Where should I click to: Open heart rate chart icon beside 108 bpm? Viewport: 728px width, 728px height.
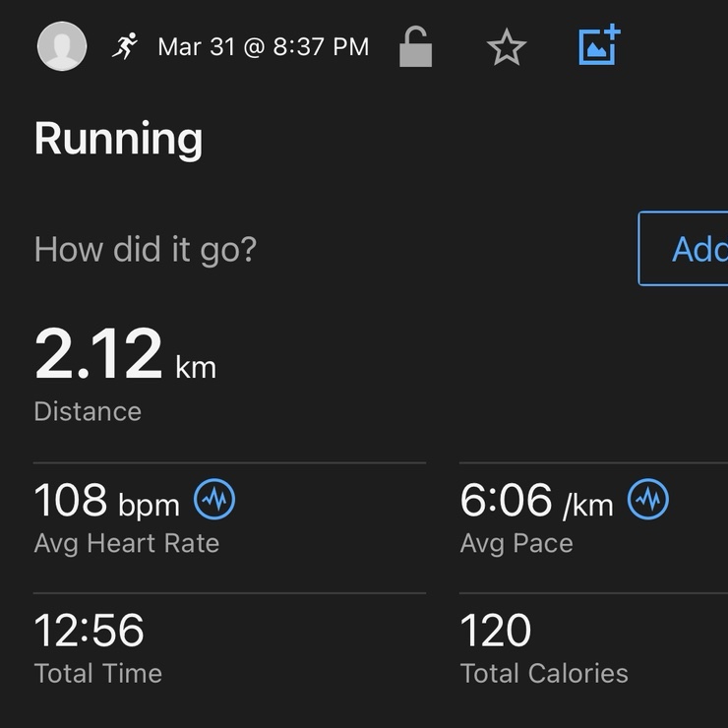[214, 501]
